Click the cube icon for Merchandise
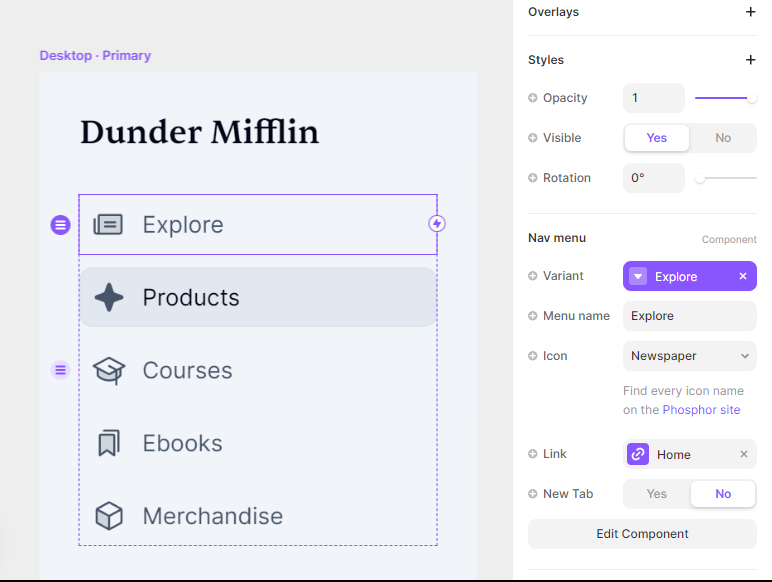 109,516
